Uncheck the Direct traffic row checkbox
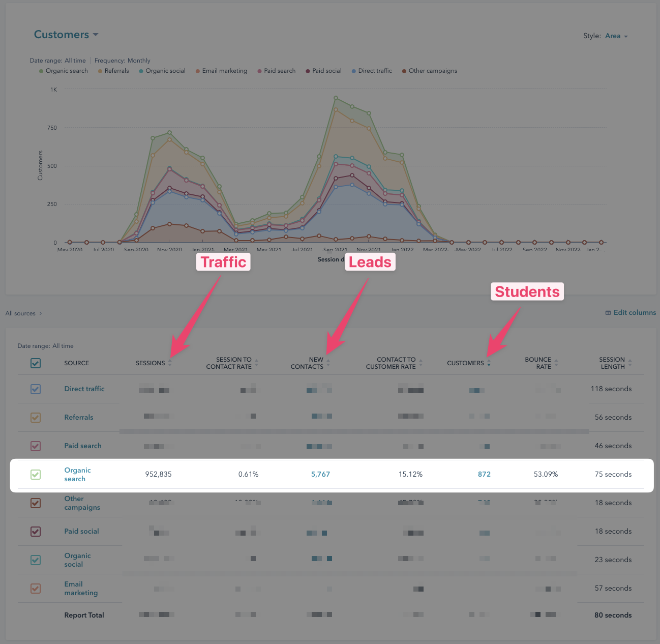 coord(36,389)
